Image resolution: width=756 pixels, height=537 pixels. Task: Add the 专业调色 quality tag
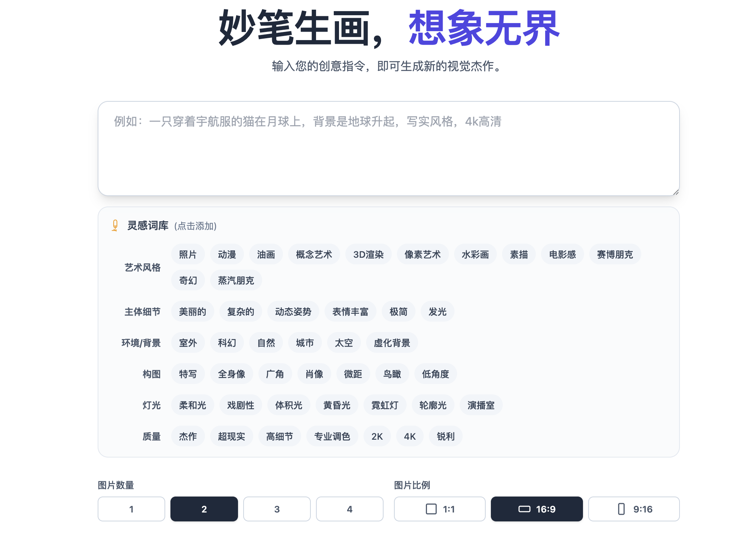pos(332,436)
